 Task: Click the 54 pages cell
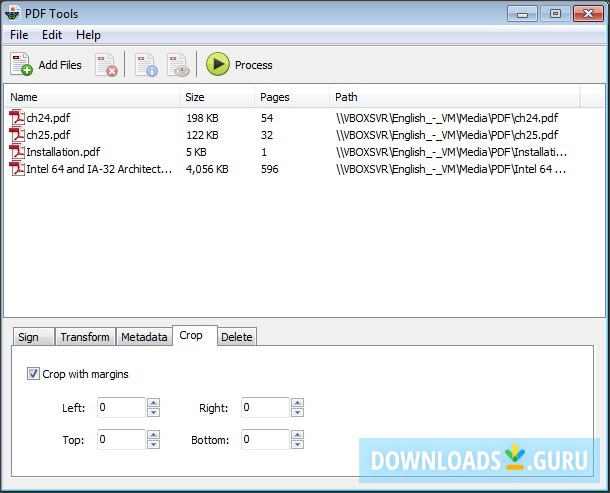tap(267, 118)
